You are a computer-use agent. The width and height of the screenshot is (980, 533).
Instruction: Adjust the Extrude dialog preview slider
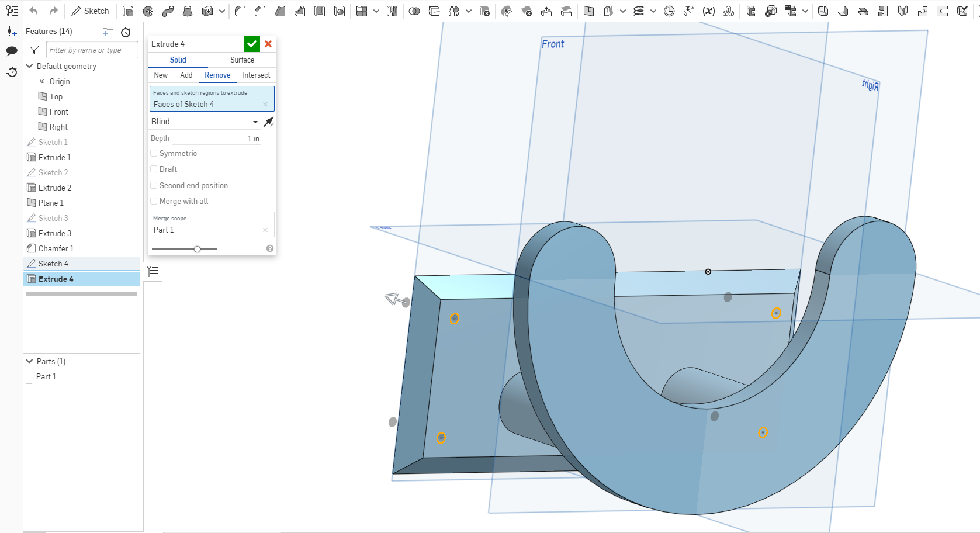click(x=198, y=249)
